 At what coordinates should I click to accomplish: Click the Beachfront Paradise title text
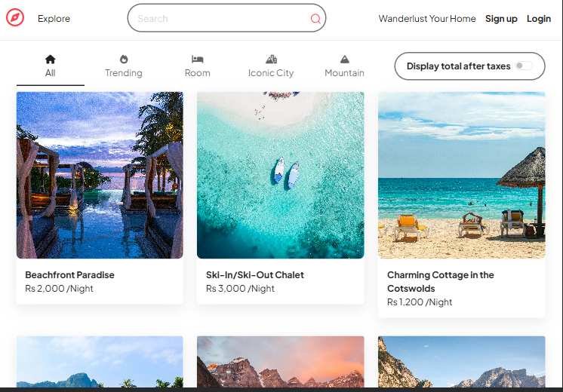[69, 275]
